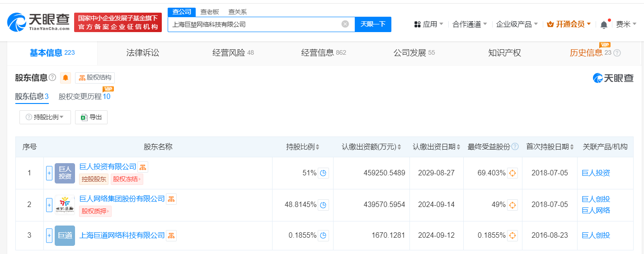Expand the row for 巨人网络集团股份有限公司
This screenshot has height=254, width=644.
tap(49, 205)
